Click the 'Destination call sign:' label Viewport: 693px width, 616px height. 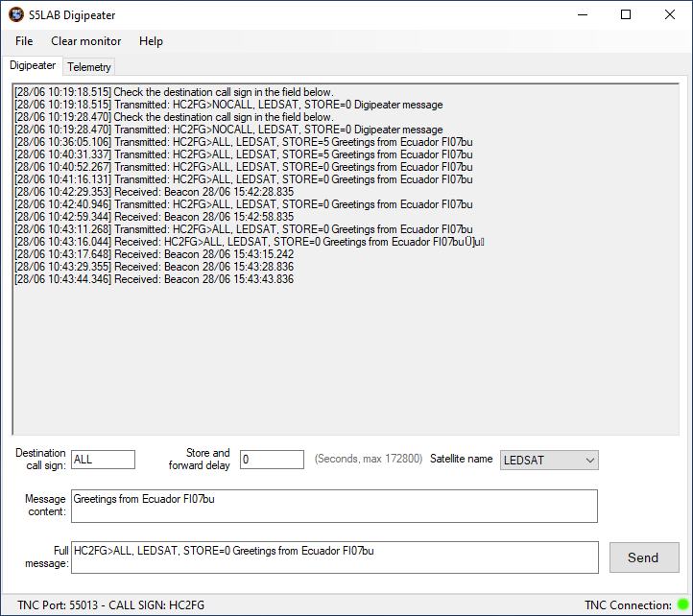coord(40,460)
